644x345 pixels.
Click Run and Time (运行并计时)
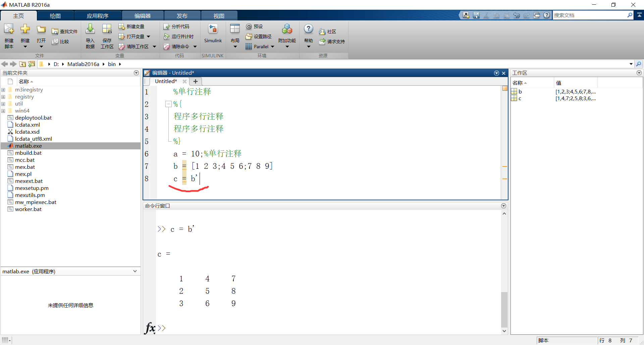coord(179,37)
